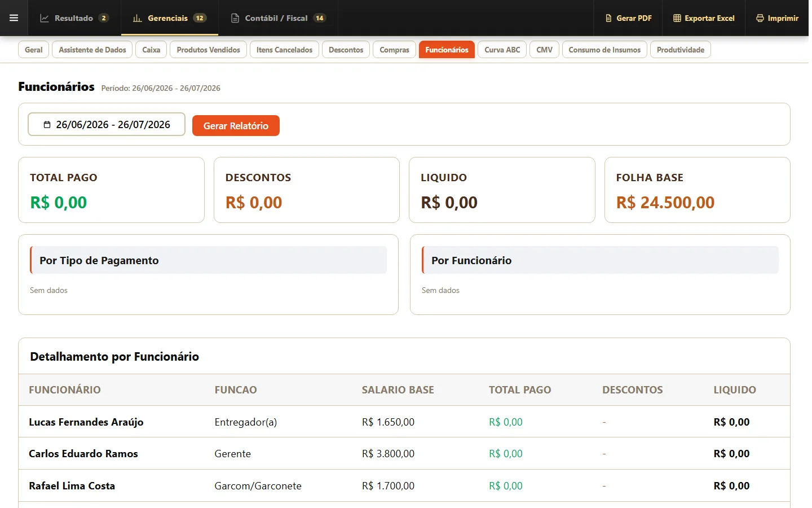812x508 pixels.
Task: Select the Folha Base value R$ 24.500,00
Action: pos(665,202)
